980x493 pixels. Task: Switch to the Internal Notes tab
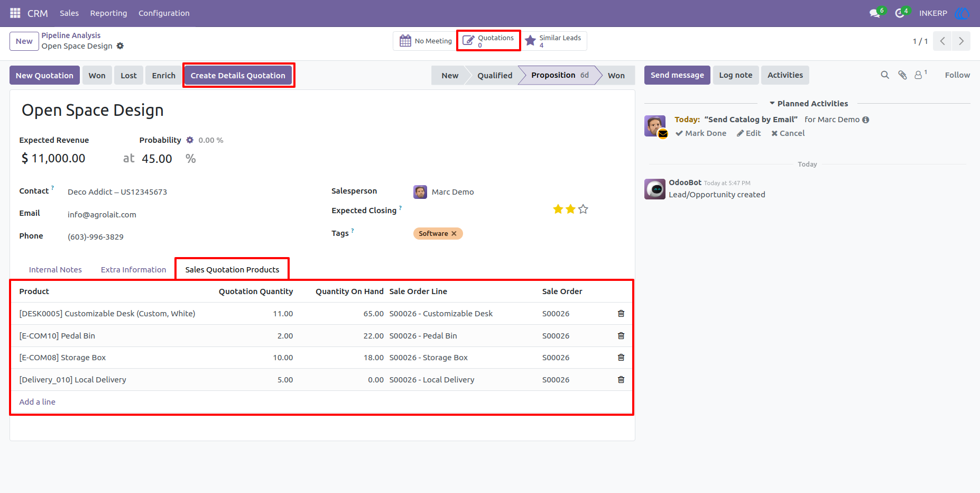(56, 270)
